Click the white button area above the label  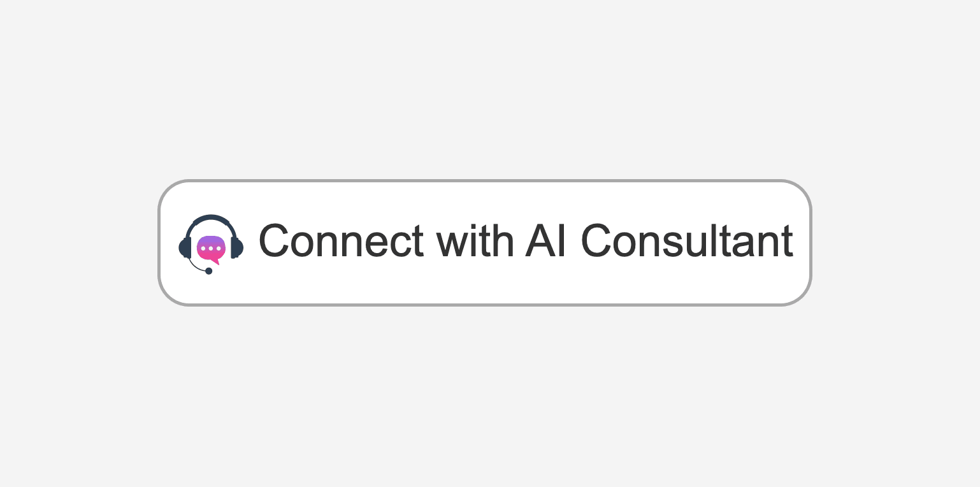point(484,199)
